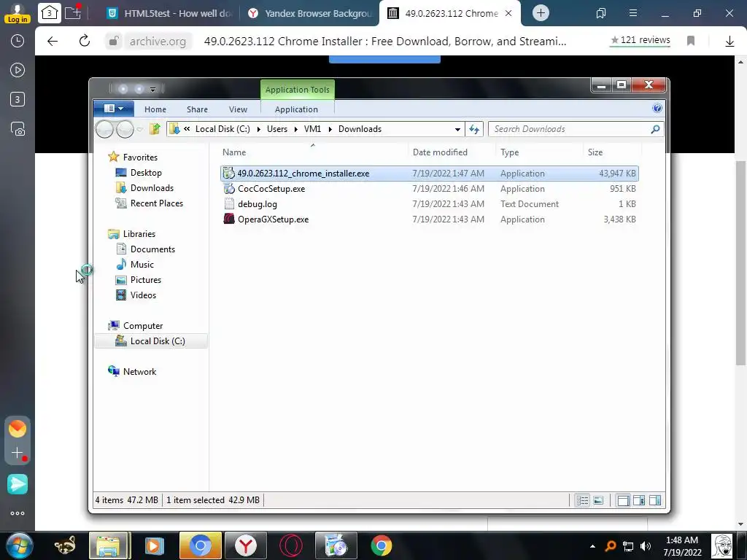Click the browser page vertical scrollbar
747x560 pixels.
pos(740,262)
